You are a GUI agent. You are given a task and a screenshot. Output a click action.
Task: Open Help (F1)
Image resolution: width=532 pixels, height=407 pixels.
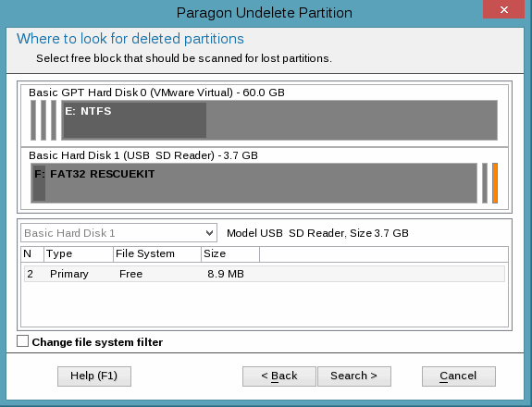(x=94, y=376)
